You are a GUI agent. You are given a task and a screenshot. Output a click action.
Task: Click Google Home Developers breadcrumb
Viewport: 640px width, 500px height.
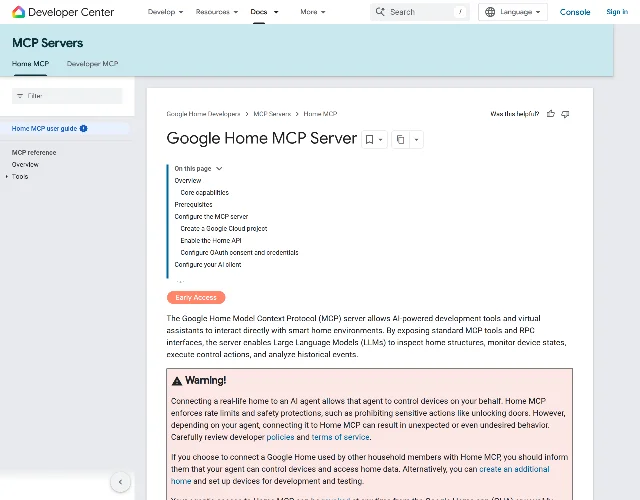(x=203, y=114)
